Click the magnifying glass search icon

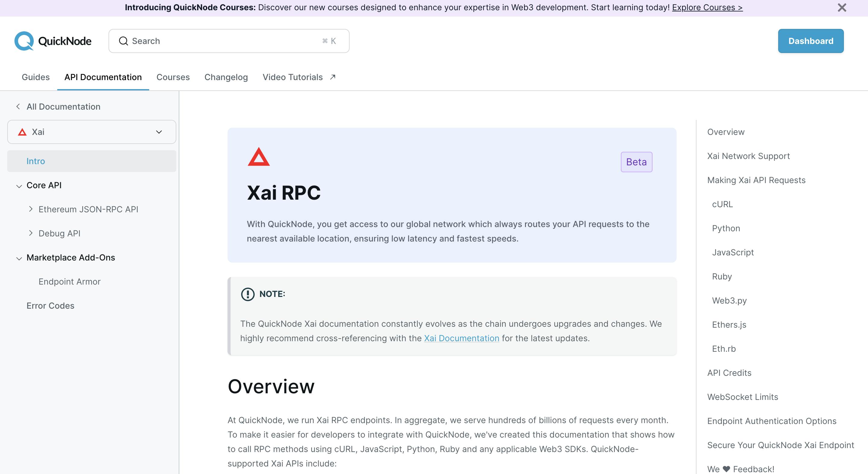(x=124, y=41)
